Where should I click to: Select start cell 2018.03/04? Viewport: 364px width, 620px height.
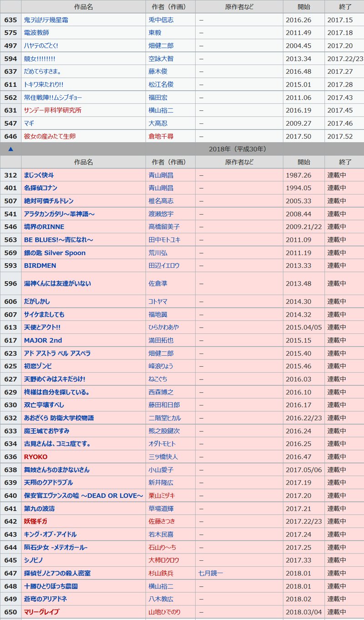[303, 612]
